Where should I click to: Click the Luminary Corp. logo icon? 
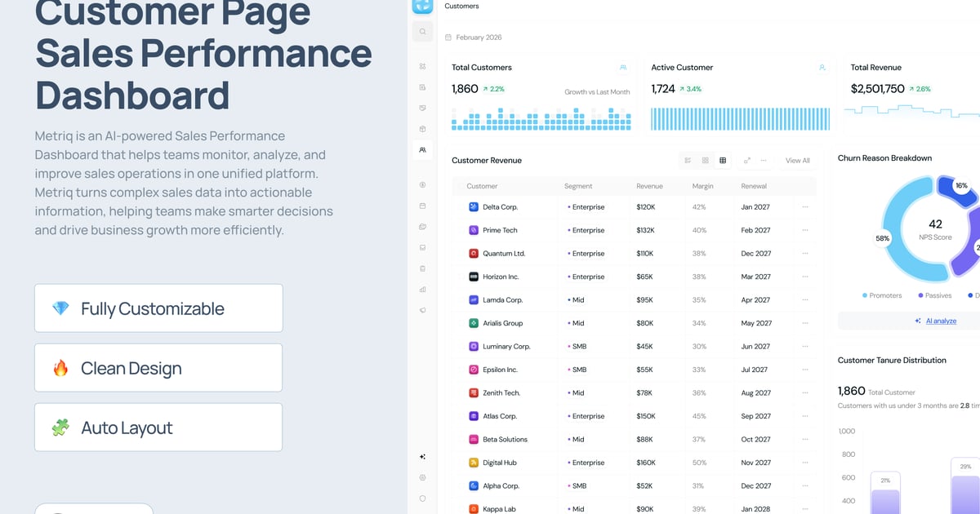[473, 347]
